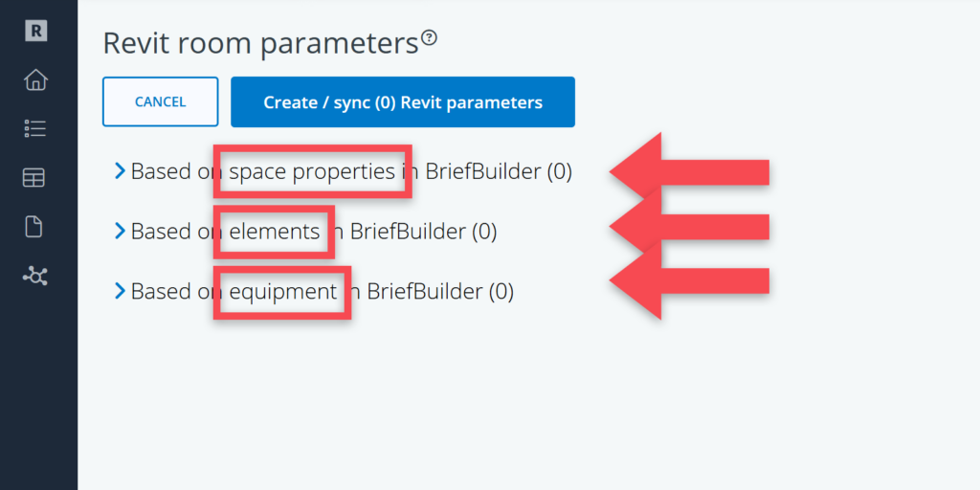Go to the Home page icon
The height and width of the screenshot is (490, 980).
(x=35, y=79)
